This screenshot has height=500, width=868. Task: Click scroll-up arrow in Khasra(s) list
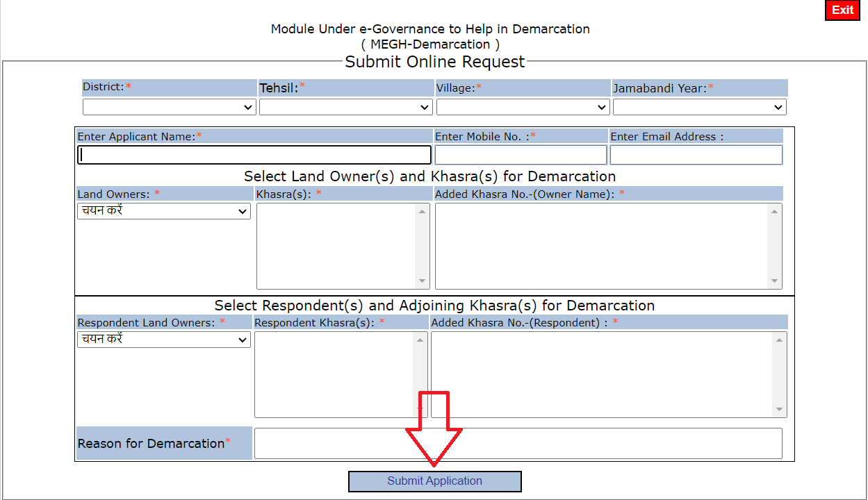[422, 211]
